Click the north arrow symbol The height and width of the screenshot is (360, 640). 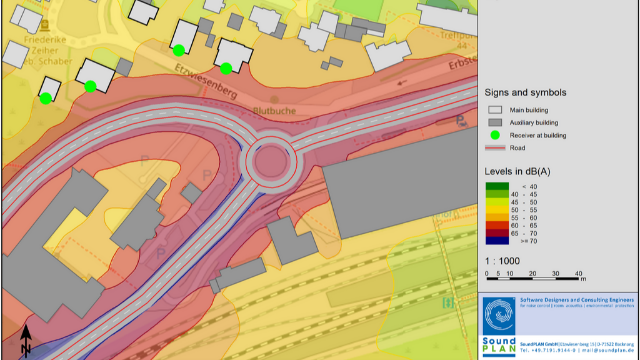26,340
